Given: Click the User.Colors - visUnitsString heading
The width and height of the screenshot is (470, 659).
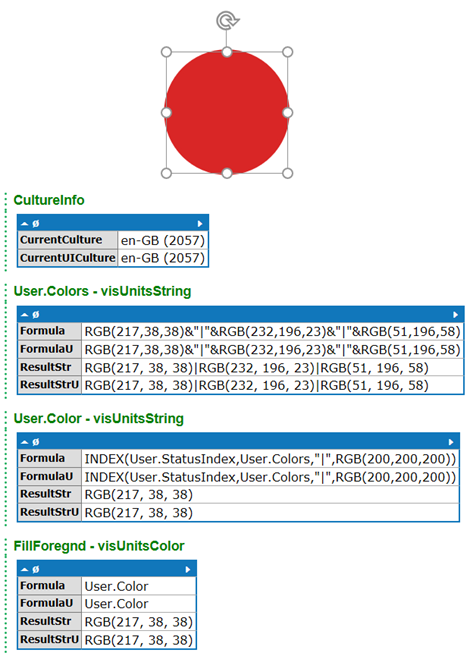Looking at the screenshot, I should coord(102,291).
